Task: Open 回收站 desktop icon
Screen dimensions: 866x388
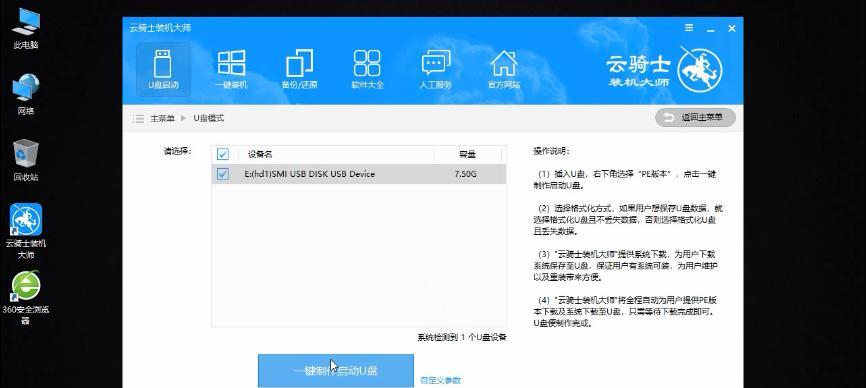Action: pyautogui.click(x=26, y=161)
